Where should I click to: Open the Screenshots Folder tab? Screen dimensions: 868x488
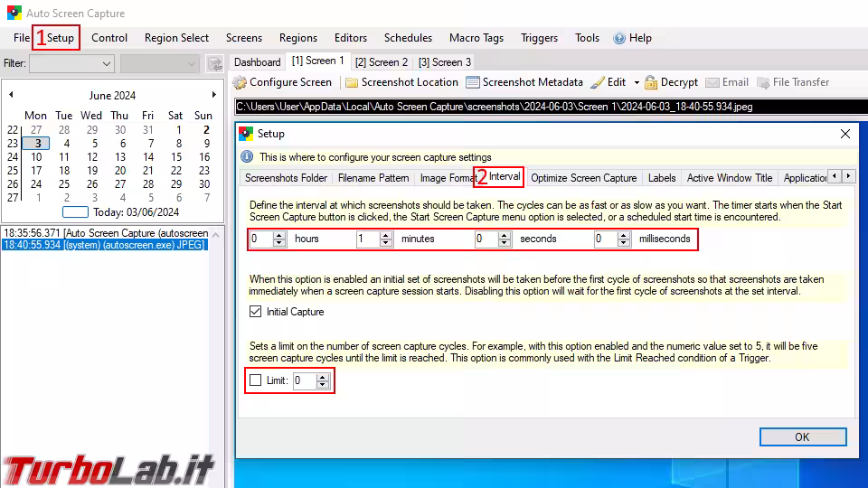[287, 178]
